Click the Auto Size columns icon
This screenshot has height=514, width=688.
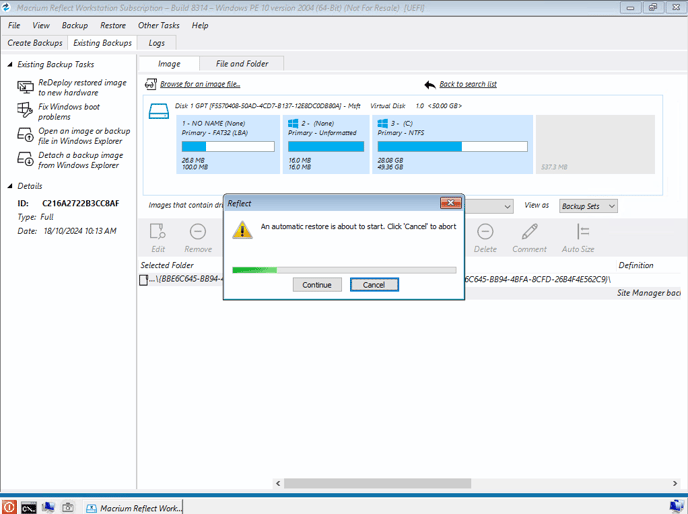pos(582,231)
